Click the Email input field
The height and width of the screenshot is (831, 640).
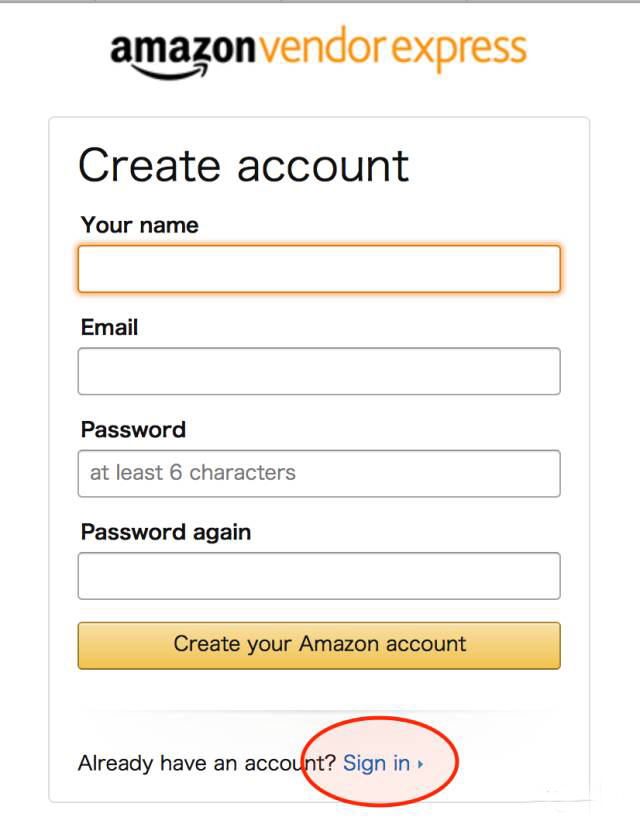(318, 370)
